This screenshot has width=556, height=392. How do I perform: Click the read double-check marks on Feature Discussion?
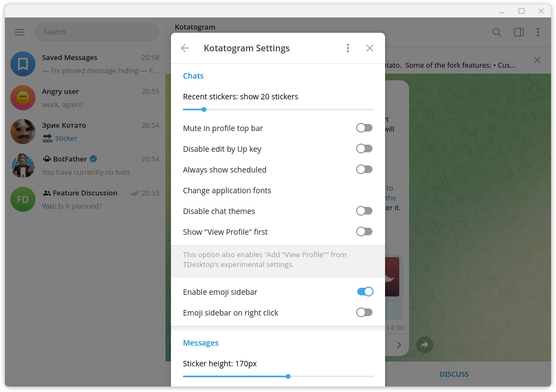[135, 193]
